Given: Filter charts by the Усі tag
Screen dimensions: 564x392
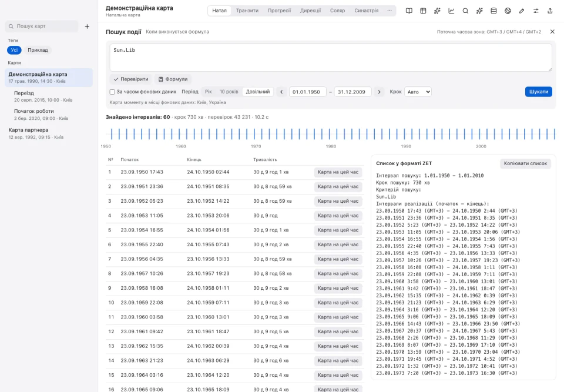Looking at the screenshot, I should [14, 50].
